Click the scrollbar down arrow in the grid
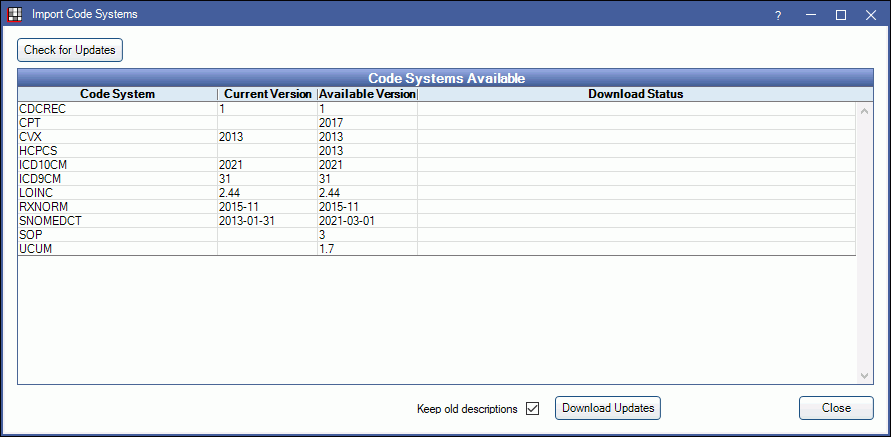The image size is (891, 437). click(864, 376)
